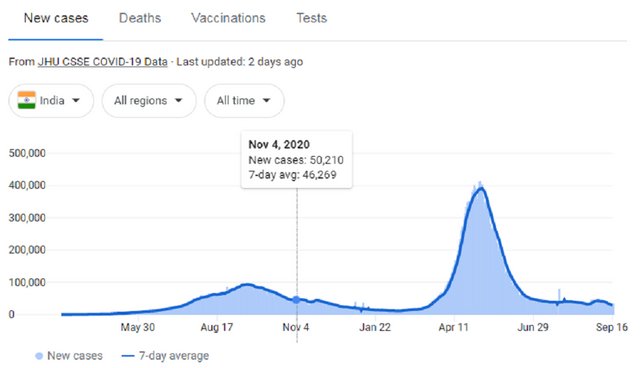Image resolution: width=640 pixels, height=368 pixels.
Task: Click the India dropdown arrow
Action: point(76,100)
